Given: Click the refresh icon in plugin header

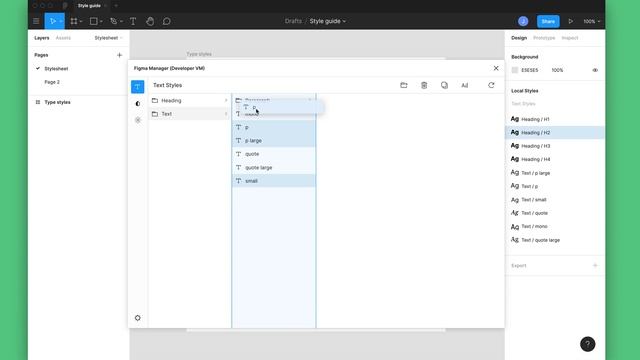Looking at the screenshot, I should [491, 85].
